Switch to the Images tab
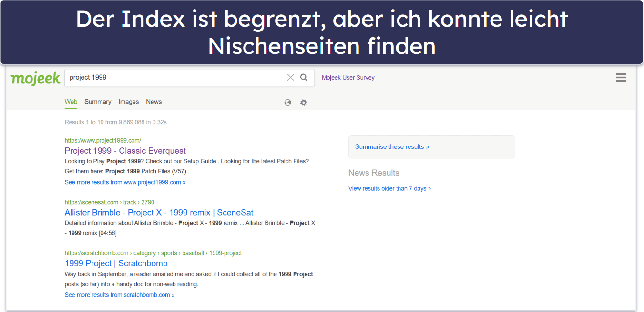The image size is (644, 312). click(x=129, y=102)
